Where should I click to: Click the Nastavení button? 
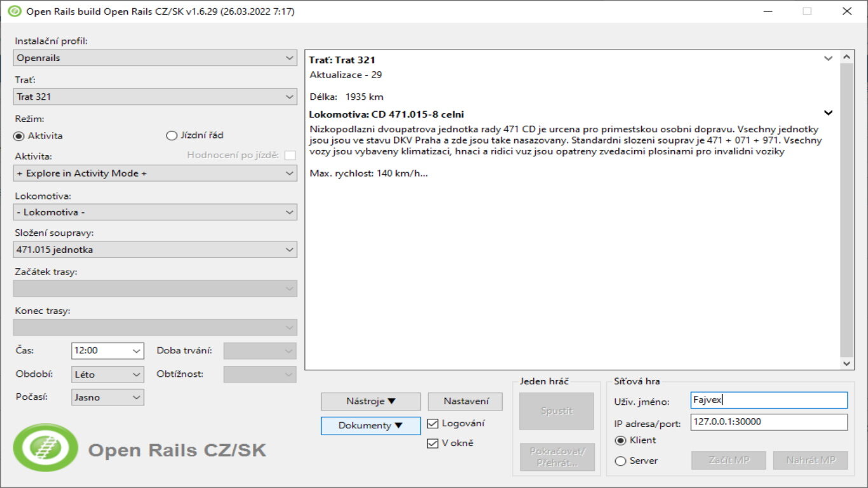465,402
